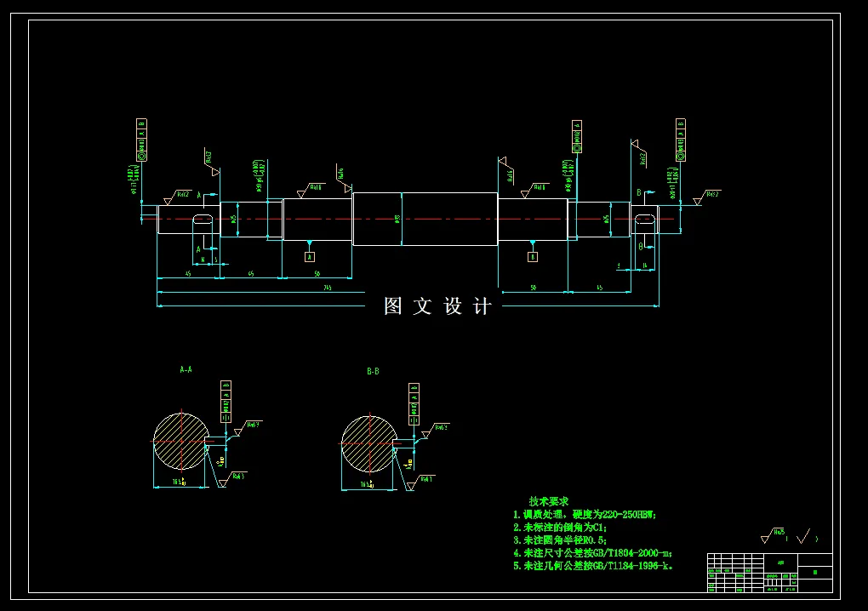Click symmetry tolerance frame in B-B view

[414, 404]
